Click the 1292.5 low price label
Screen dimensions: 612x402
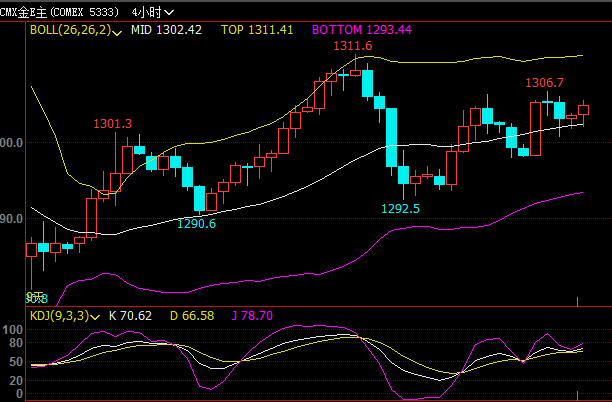400,209
